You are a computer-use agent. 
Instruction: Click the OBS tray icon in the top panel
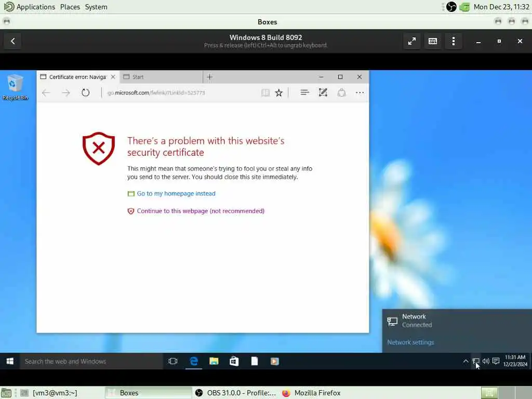pos(451,7)
